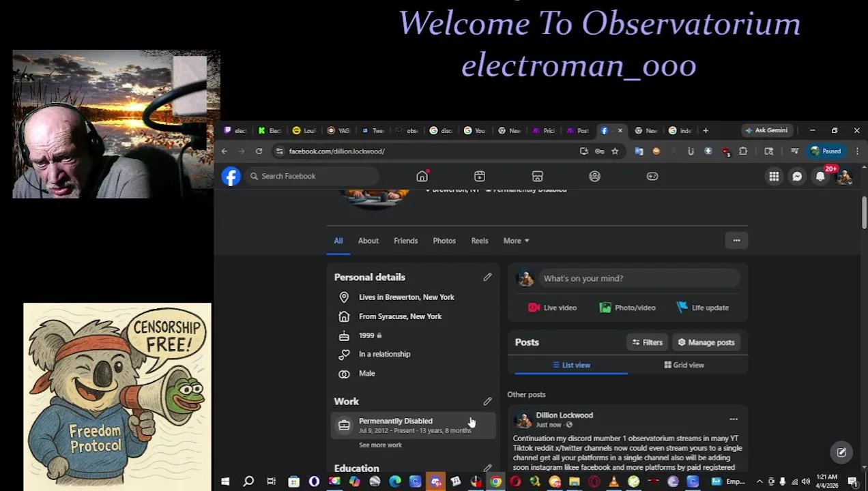This screenshot has width=868, height=491.
Task: Click the taskbar volume speaker icon
Action: (806, 481)
